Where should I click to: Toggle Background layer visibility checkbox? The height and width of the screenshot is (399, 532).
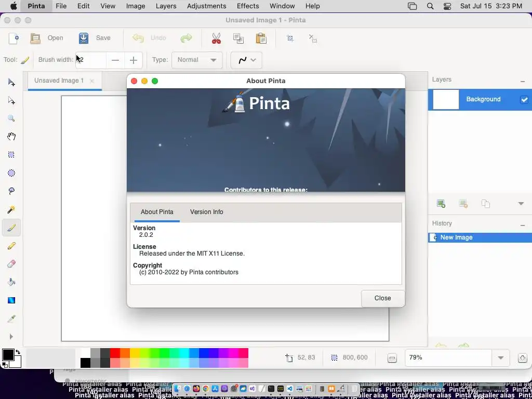(524, 99)
